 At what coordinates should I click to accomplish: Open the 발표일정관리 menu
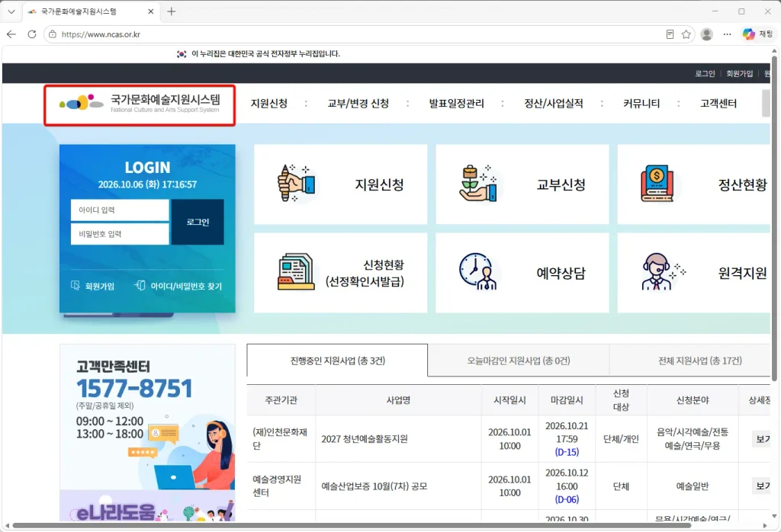coord(456,104)
